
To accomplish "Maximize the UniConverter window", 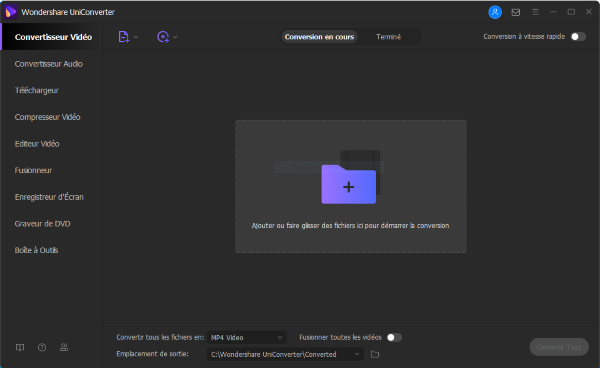I will coord(571,12).
